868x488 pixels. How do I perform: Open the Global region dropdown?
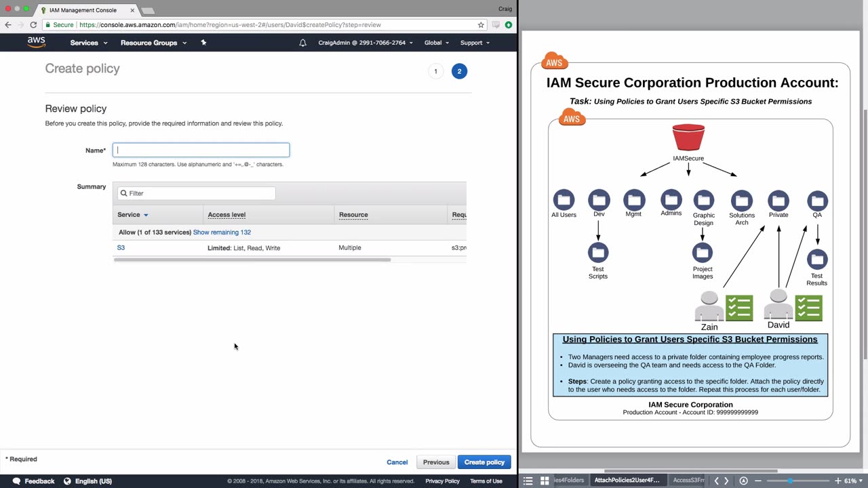point(437,43)
